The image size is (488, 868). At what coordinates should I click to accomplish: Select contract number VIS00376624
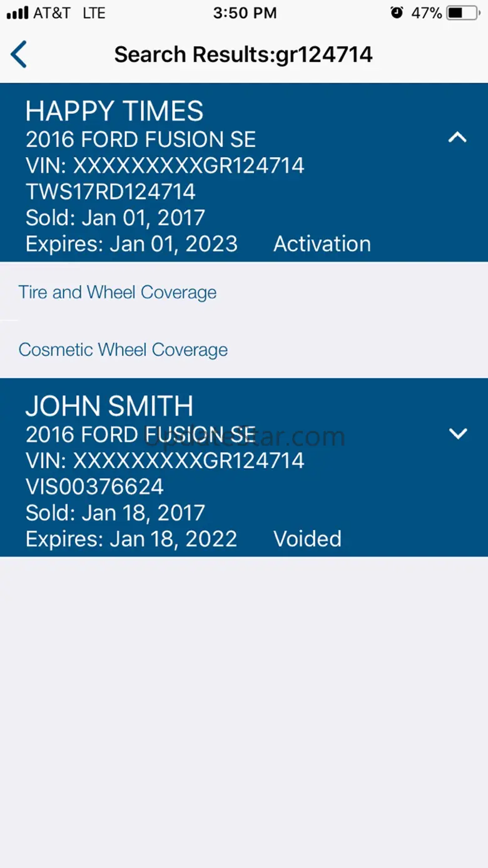point(94,487)
